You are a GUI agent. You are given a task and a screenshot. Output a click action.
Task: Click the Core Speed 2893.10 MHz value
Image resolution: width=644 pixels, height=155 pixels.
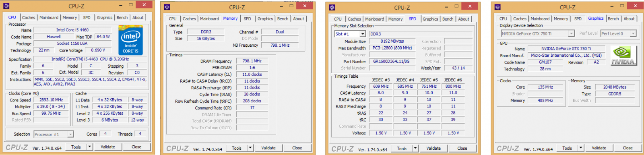pyautogui.click(x=51, y=100)
